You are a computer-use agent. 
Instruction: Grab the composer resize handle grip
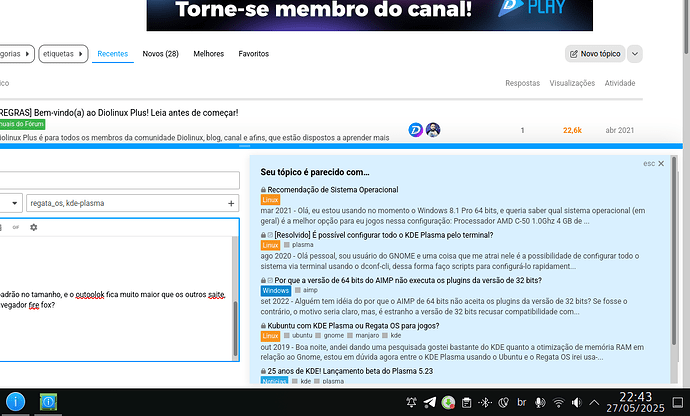point(245,146)
